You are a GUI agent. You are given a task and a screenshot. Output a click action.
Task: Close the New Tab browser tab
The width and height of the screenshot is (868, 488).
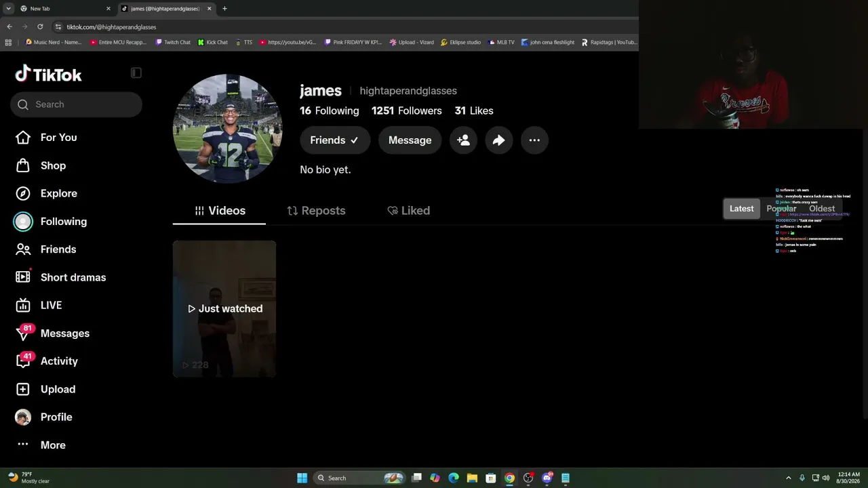[x=108, y=9]
